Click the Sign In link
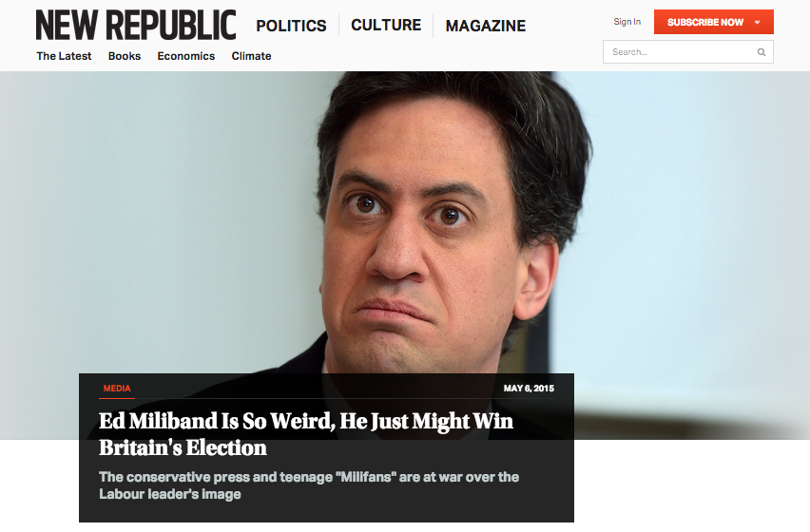Viewport: 810px width, 532px height. [x=627, y=22]
